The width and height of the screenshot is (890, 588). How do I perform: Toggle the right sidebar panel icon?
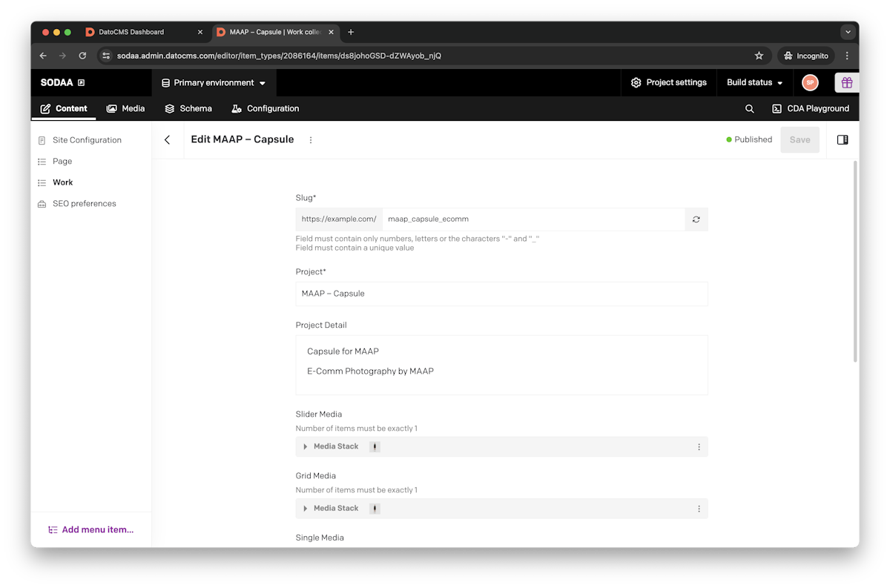click(x=843, y=139)
